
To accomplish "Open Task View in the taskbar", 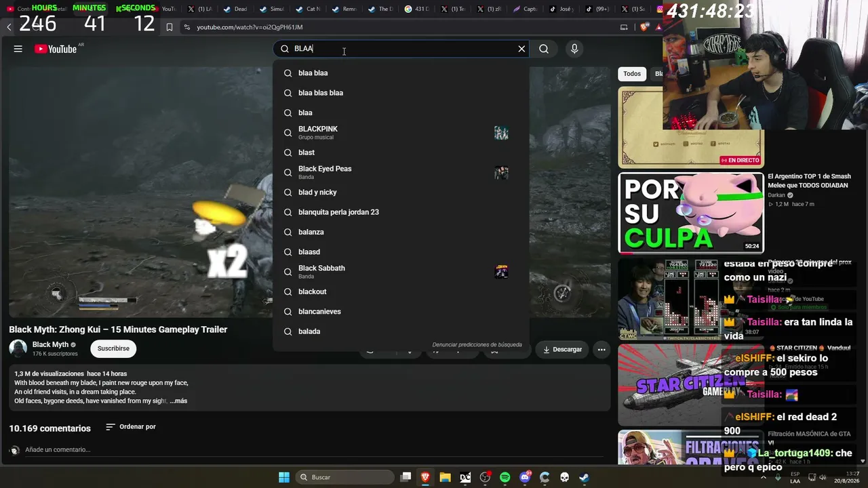I will pos(406,477).
